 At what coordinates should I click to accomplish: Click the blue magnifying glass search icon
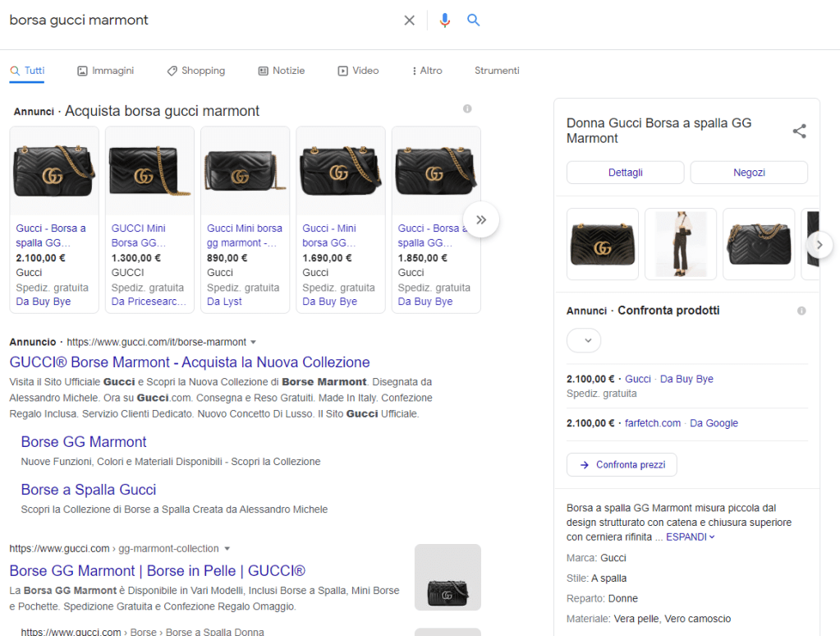(473, 21)
